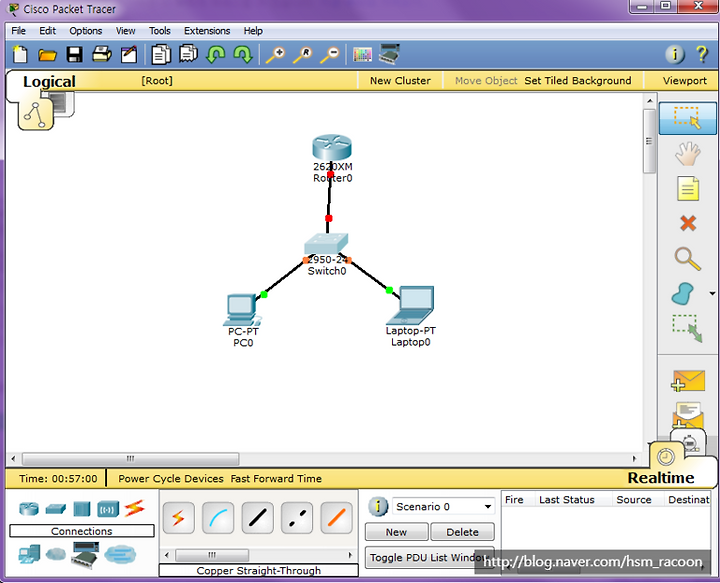This screenshot has height=583, width=720.
Task: Click the Network Information icon in the toolbar
Action: 675,54
